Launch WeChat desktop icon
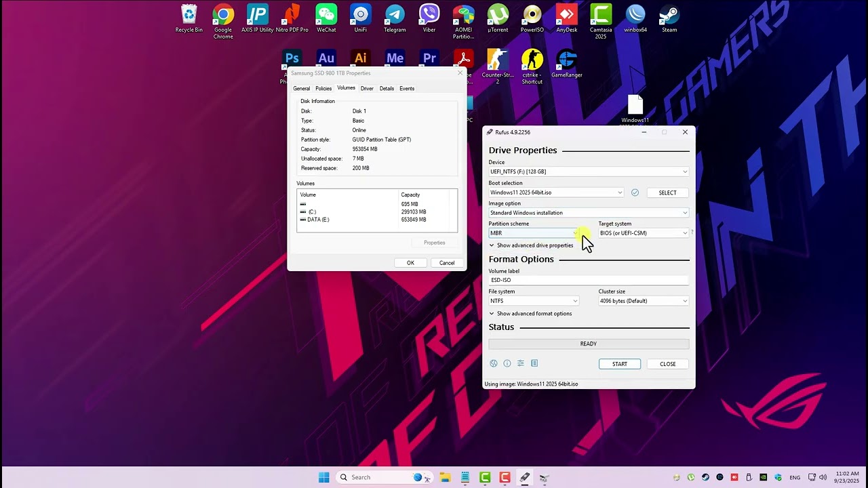 point(326,19)
